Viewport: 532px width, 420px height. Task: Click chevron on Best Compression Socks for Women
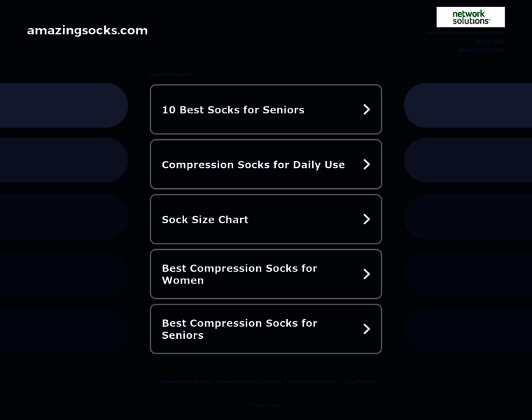(x=366, y=274)
